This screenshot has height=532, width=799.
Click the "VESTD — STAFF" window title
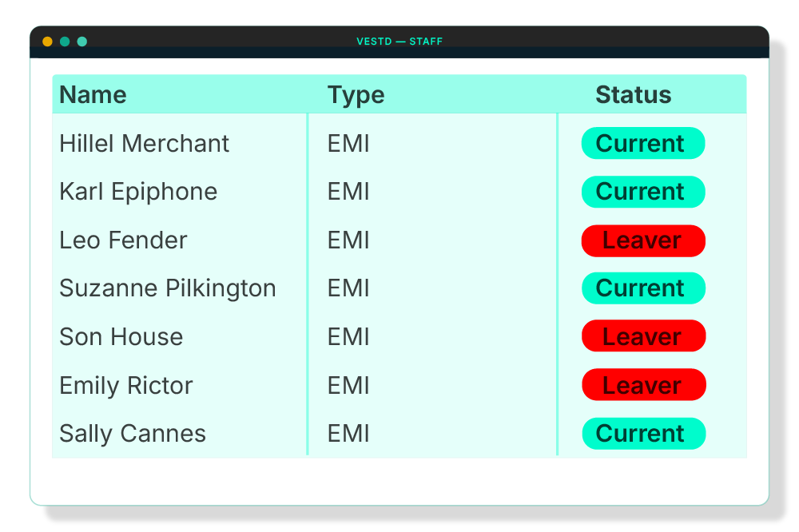tap(399, 42)
